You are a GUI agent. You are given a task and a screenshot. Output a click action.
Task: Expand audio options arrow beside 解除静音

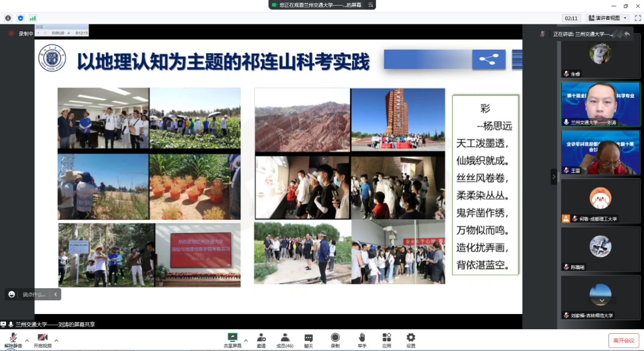point(27,340)
